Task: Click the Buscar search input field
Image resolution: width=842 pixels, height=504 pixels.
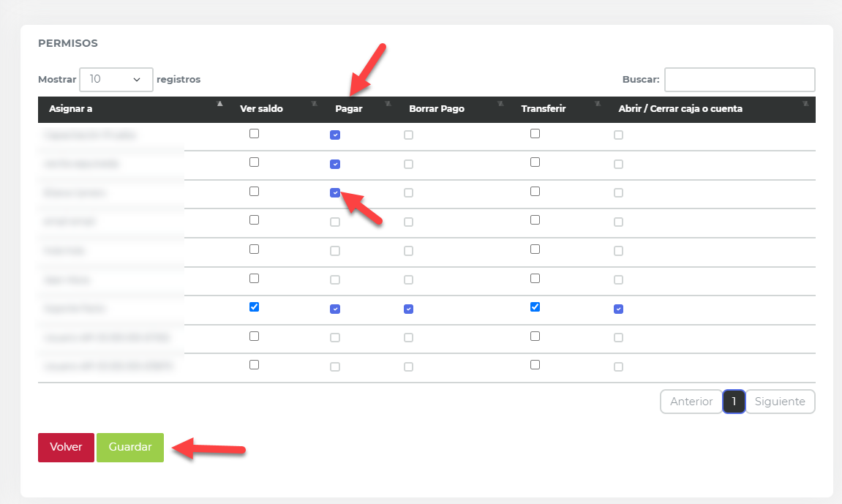Action: coord(739,80)
